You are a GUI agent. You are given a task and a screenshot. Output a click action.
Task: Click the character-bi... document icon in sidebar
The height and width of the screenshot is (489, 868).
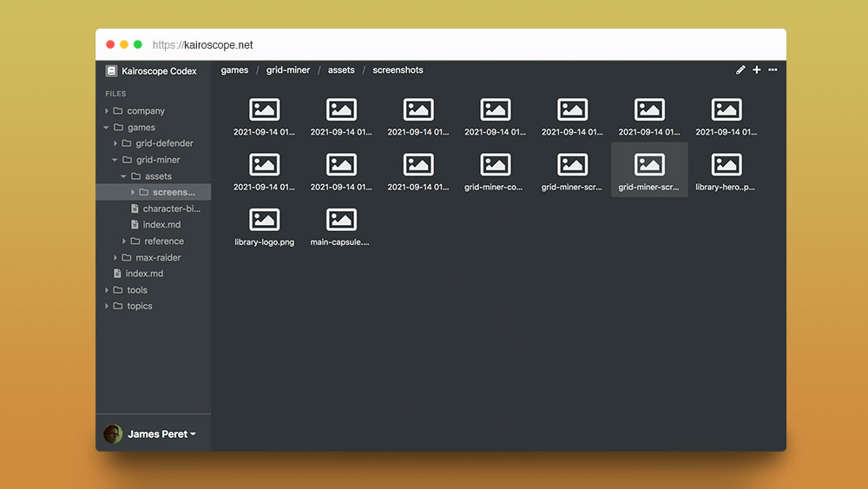(135, 208)
